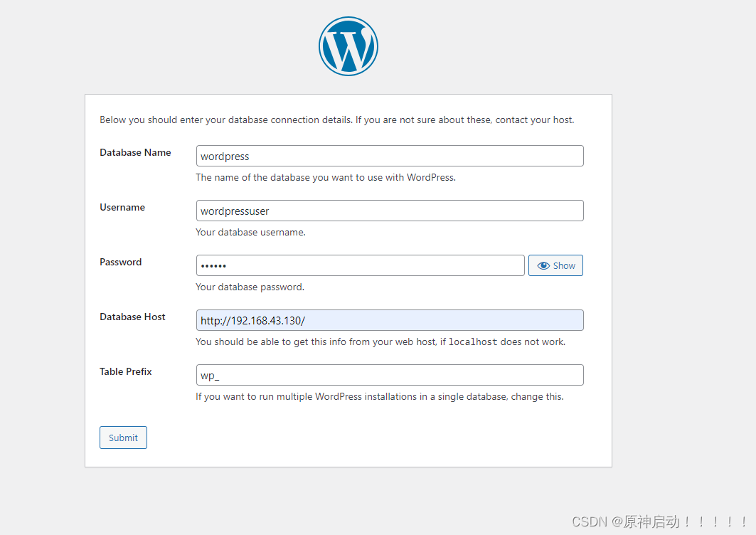Click the Username field containing 'wordpressuser'

point(390,211)
